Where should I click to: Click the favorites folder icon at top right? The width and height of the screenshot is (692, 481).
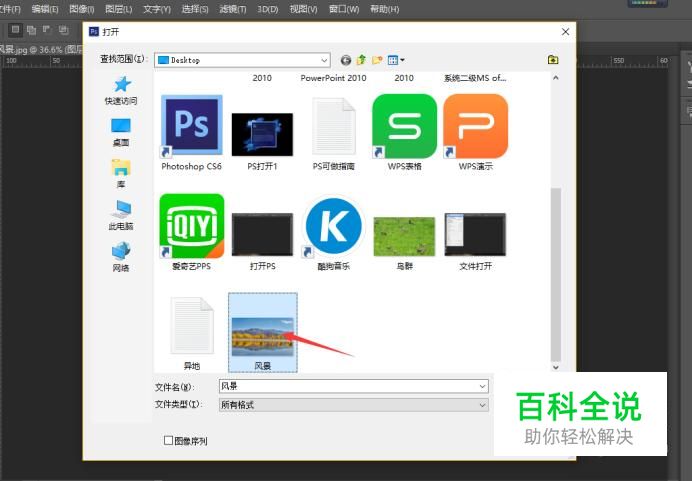tap(553, 60)
